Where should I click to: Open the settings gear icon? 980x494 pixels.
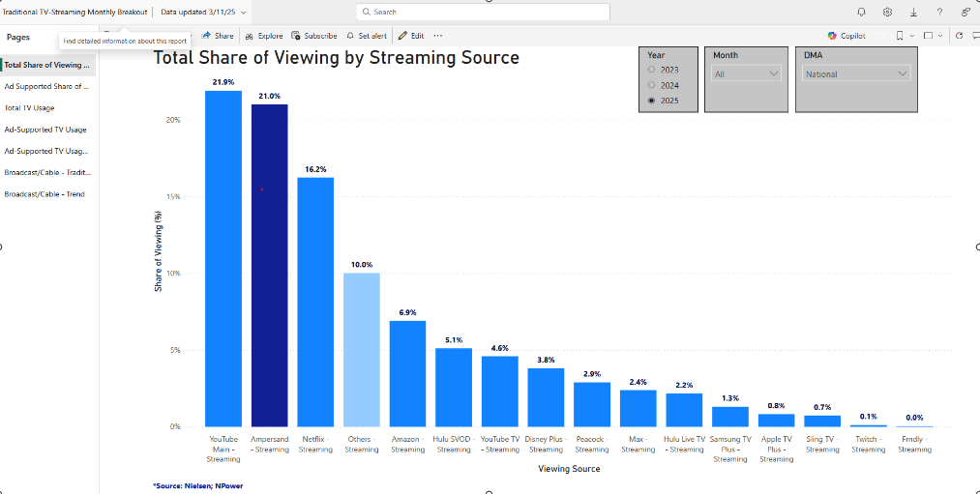pyautogui.click(x=887, y=12)
